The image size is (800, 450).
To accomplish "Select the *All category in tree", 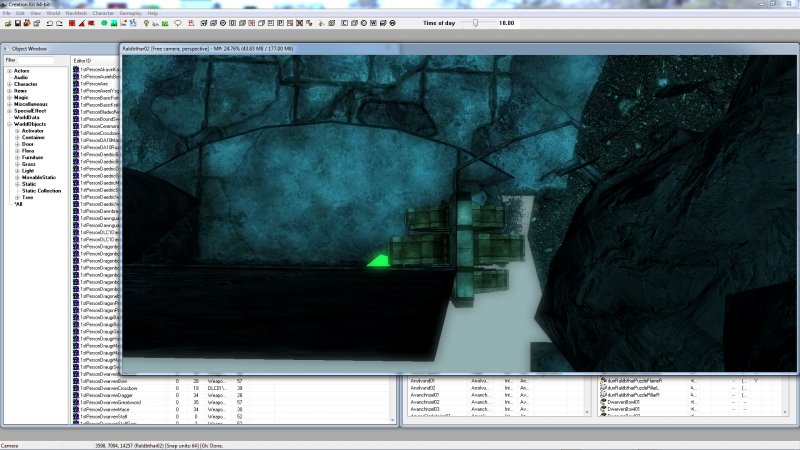I will click(19, 204).
